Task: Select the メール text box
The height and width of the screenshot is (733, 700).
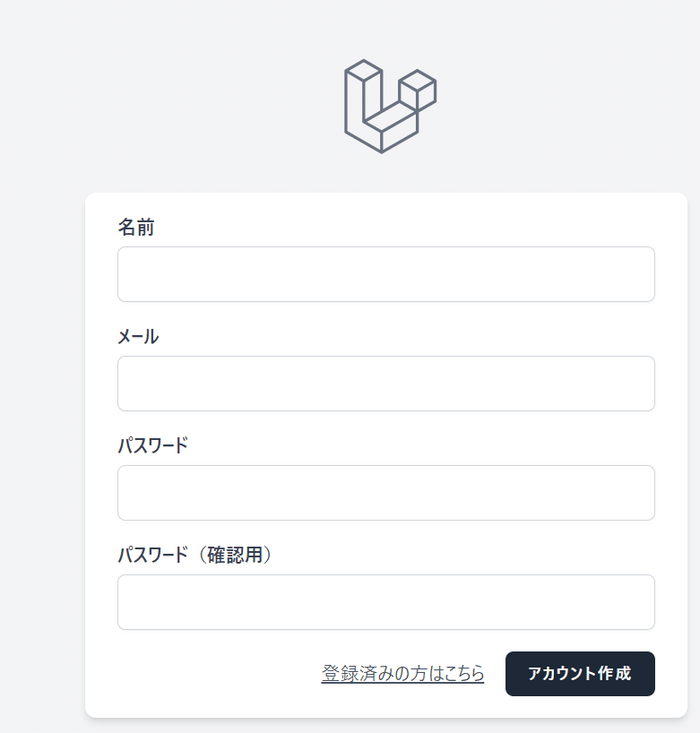Action: tap(385, 384)
